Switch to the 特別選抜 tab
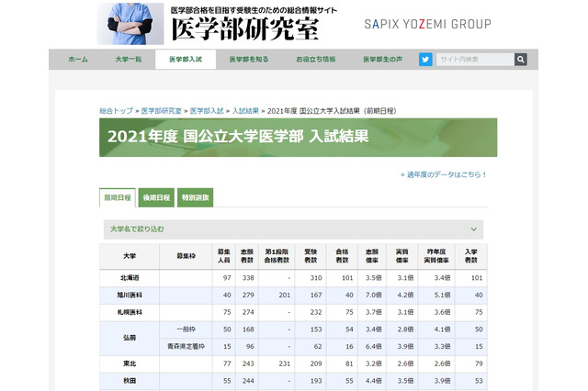Viewport: 588px width, 391px height. click(x=196, y=197)
